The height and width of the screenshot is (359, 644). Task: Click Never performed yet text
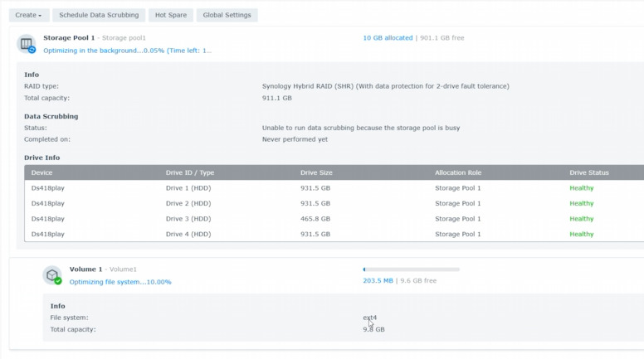295,139
